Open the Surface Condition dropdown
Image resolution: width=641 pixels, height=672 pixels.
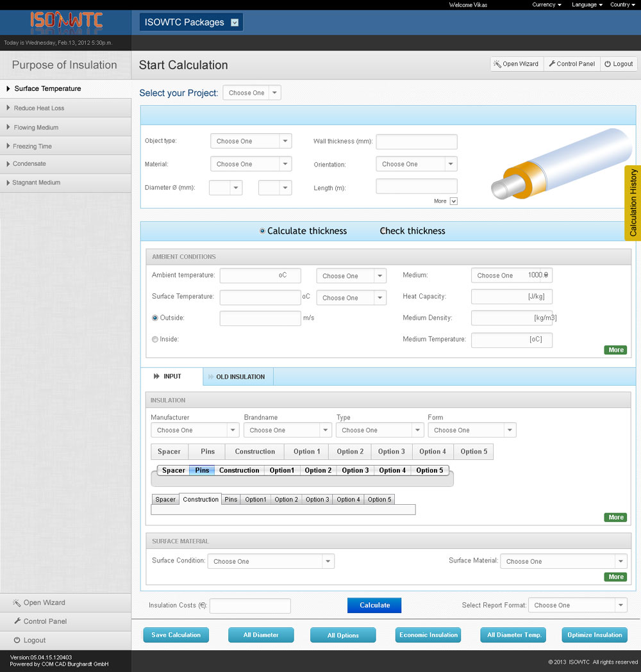point(271,561)
